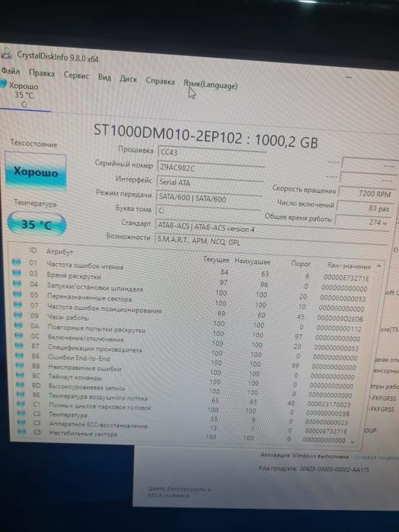399x532 pixels.
Task: Select the C: disk tab showing Хорошо 35 °C
Action: click(24, 95)
